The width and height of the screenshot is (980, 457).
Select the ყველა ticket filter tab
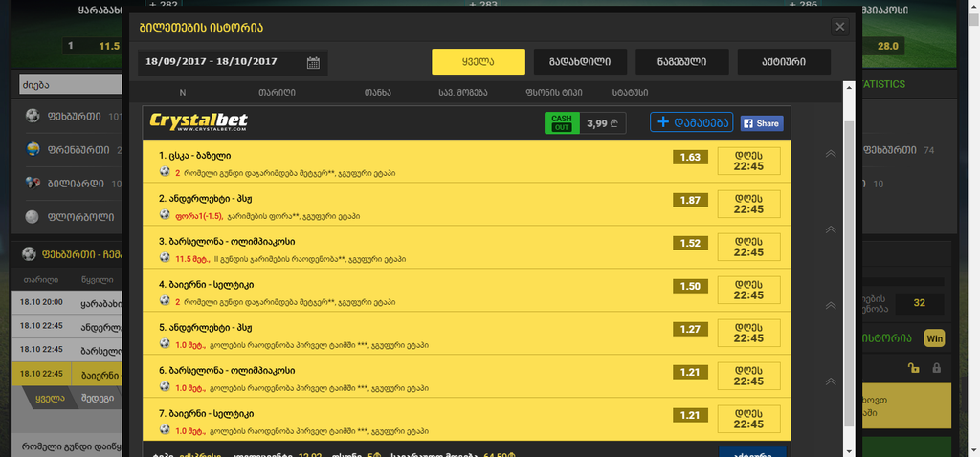pos(479,62)
